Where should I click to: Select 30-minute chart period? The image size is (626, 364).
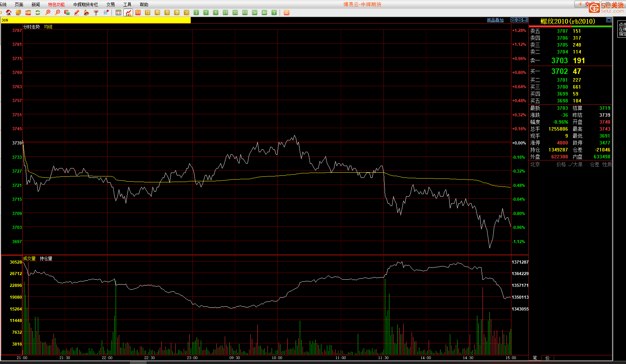tap(235, 13)
